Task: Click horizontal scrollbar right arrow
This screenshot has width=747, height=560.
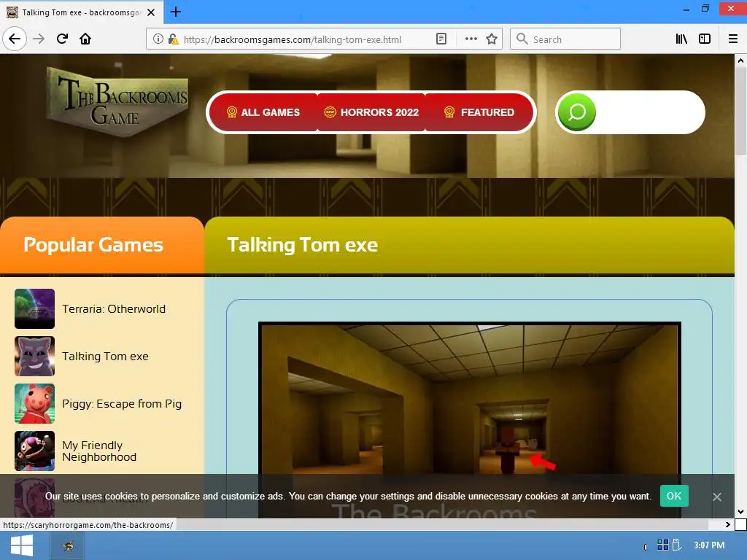Action: click(x=727, y=524)
